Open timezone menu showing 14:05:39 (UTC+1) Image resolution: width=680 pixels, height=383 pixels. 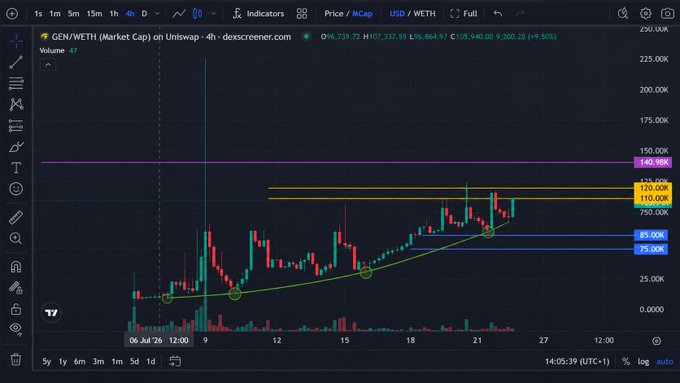pos(577,361)
